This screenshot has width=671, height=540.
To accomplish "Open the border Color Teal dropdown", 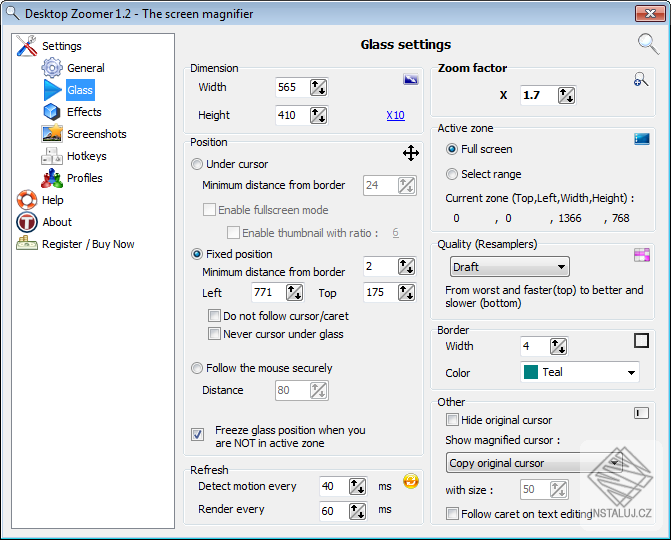I will coord(580,372).
